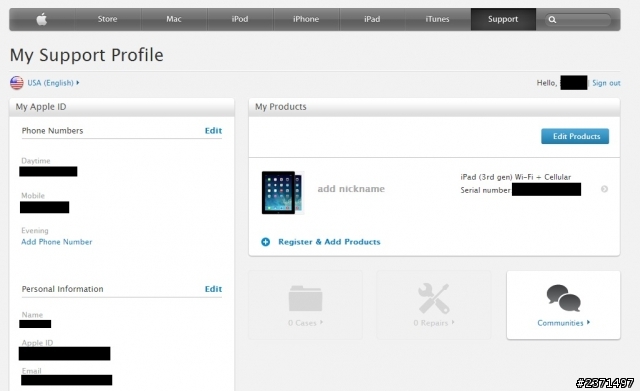Image resolution: width=640 pixels, height=391 pixels.
Task: Change region via USA (English) link
Action: click(x=53, y=83)
